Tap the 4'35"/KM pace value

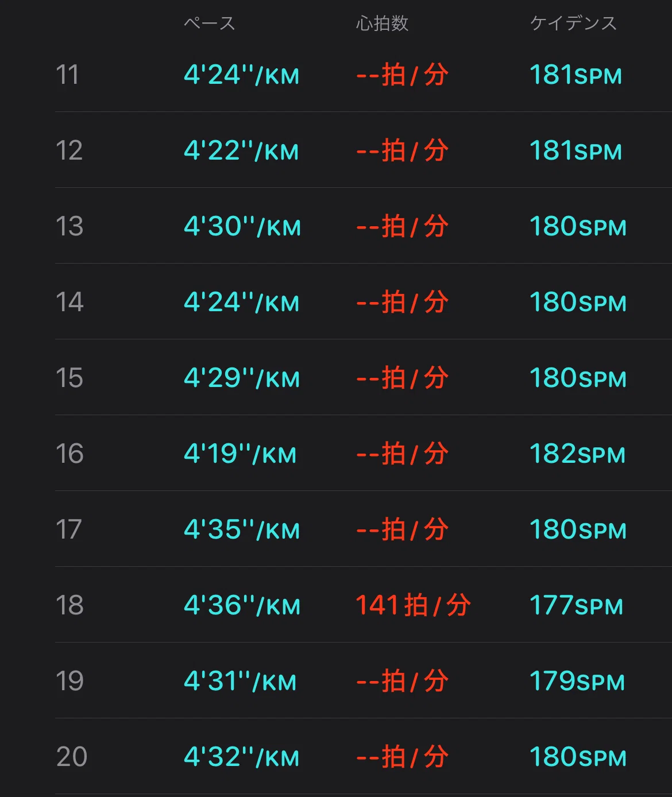(242, 530)
